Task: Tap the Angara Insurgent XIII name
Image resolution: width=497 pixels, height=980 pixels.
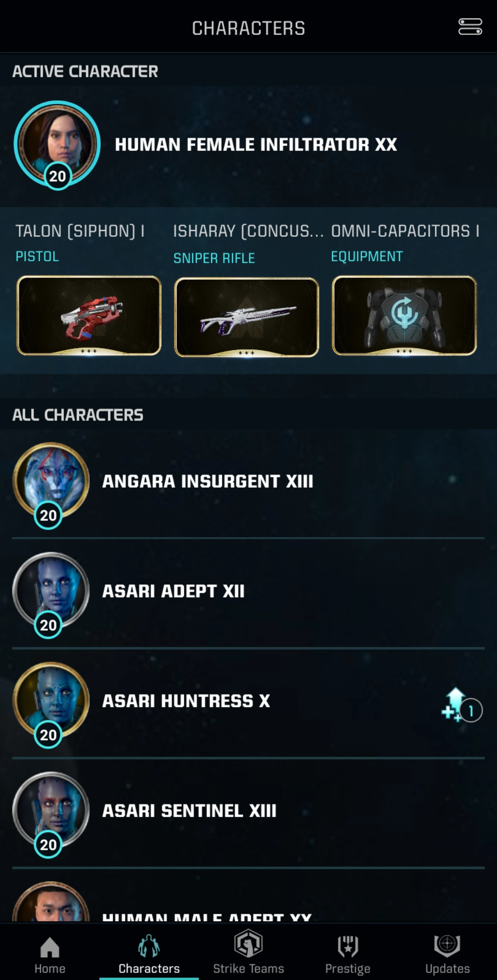Action: [x=208, y=481]
